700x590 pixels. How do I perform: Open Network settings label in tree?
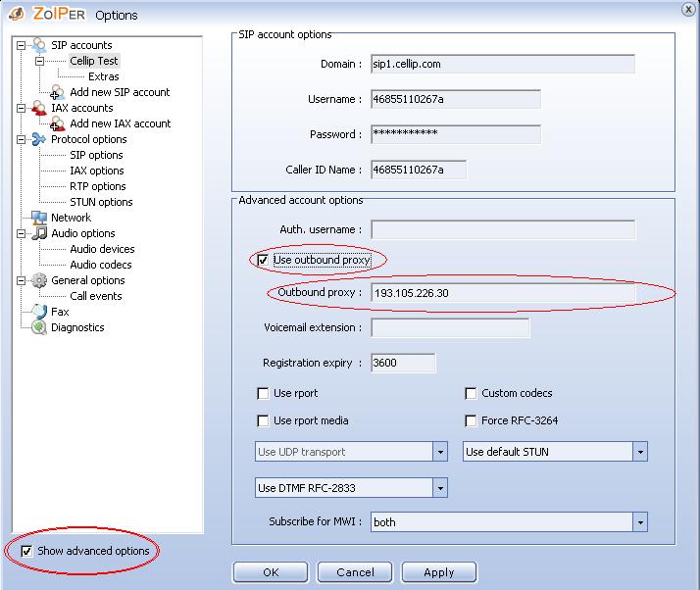point(71,218)
